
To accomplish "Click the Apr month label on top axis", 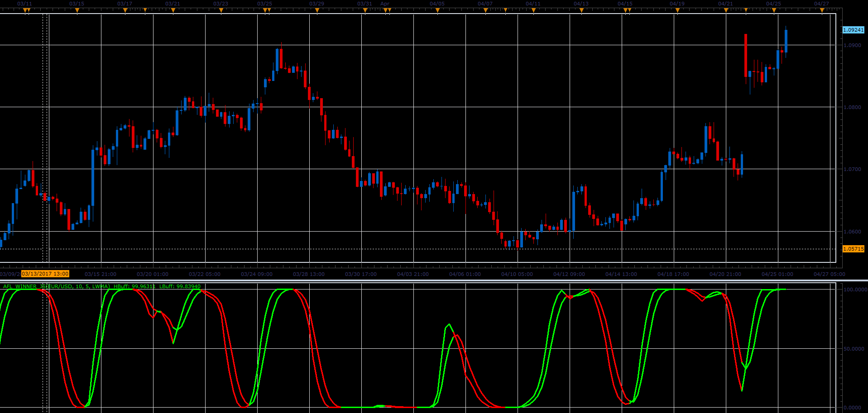I will [x=385, y=4].
